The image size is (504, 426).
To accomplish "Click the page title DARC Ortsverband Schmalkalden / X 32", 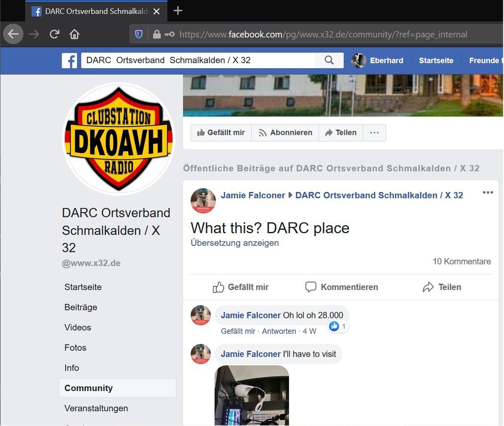I will click(116, 230).
